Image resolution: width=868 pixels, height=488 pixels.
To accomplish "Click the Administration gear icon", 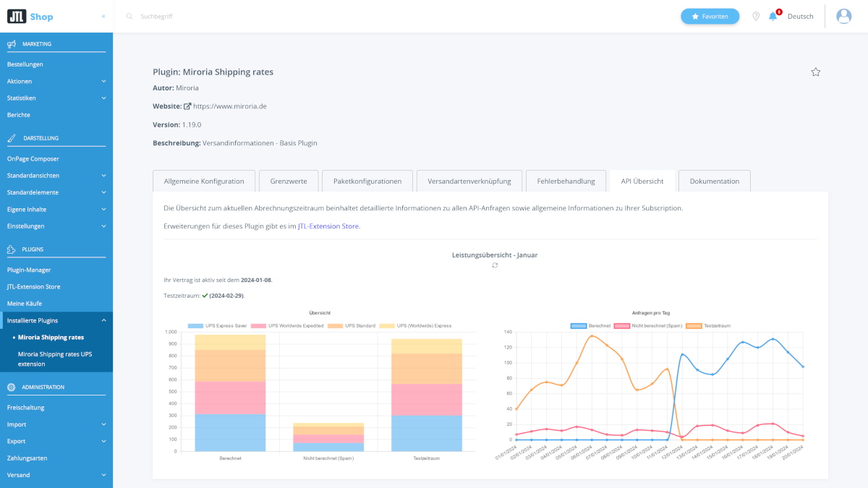I will [x=12, y=388].
